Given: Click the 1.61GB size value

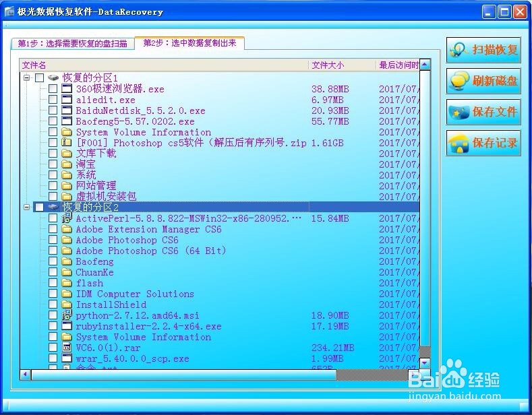Looking at the screenshot, I should click(x=328, y=143).
